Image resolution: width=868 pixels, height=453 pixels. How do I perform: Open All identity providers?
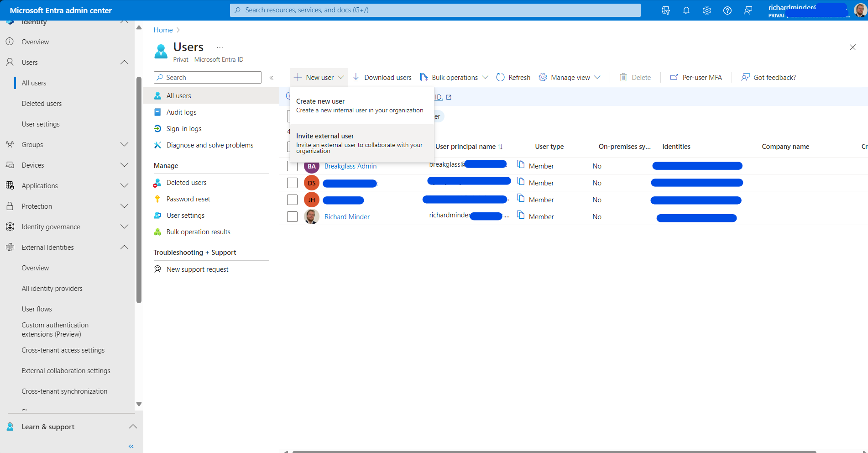coord(52,289)
